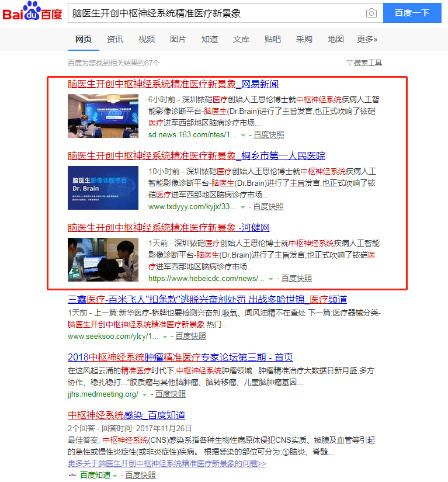Click the Dr. Brain thumbnail image

point(103,188)
